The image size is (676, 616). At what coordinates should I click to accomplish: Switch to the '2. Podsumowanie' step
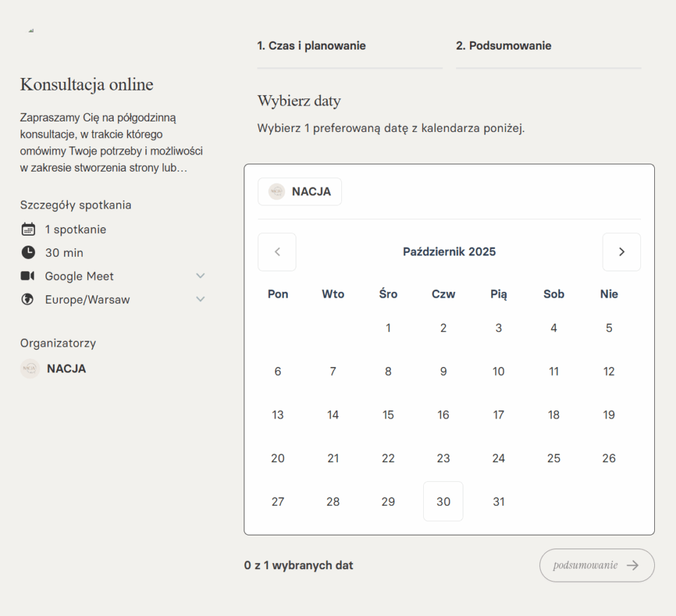click(x=504, y=46)
